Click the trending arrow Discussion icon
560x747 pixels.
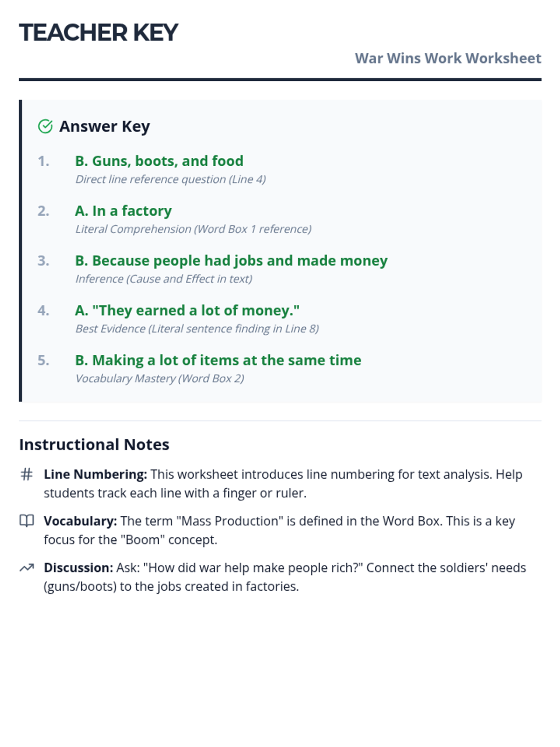[27, 568]
